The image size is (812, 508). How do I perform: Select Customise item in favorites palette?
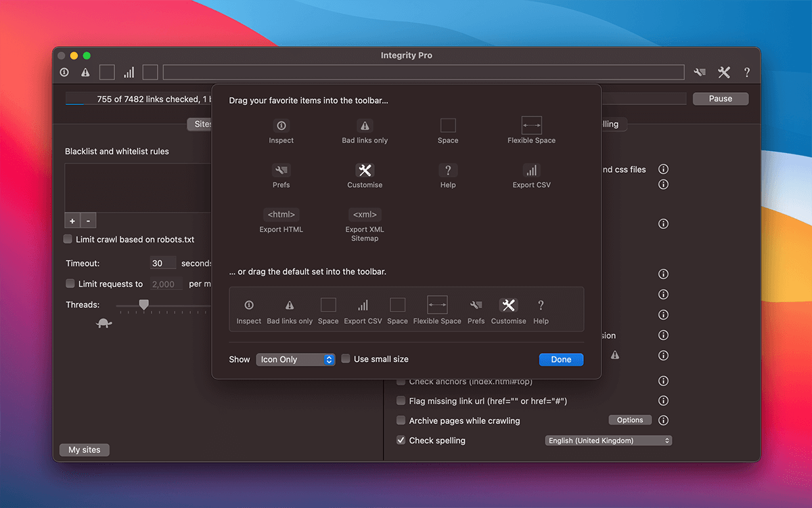pos(365,175)
